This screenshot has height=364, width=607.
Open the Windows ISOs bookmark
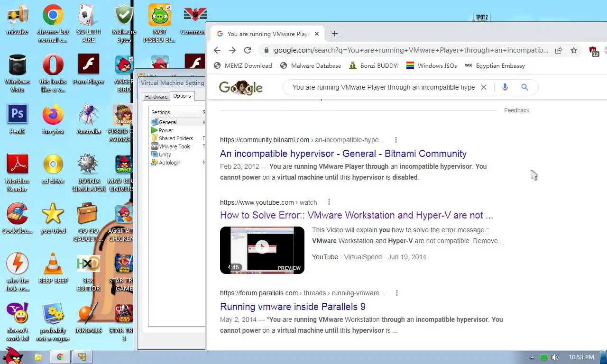pyautogui.click(x=432, y=66)
